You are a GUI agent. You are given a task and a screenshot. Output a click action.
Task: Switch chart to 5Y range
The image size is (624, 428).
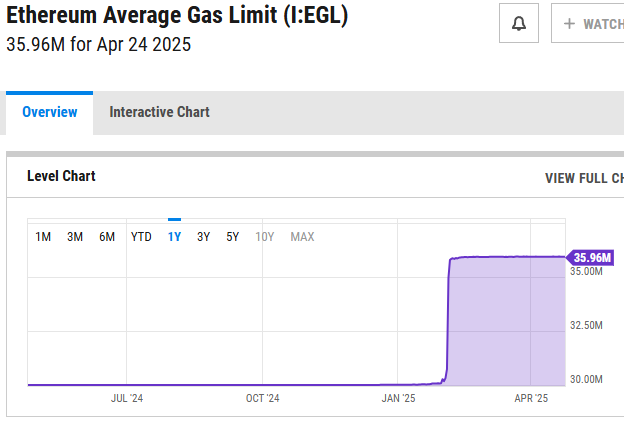point(233,237)
